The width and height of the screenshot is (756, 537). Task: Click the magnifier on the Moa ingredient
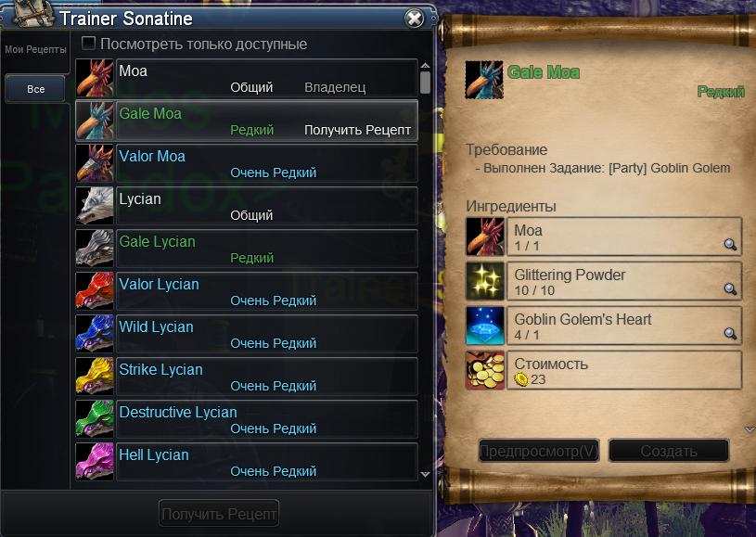click(x=730, y=245)
